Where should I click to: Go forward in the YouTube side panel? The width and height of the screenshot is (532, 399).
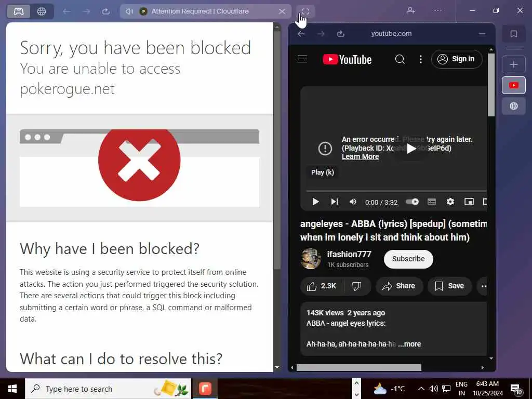click(321, 34)
